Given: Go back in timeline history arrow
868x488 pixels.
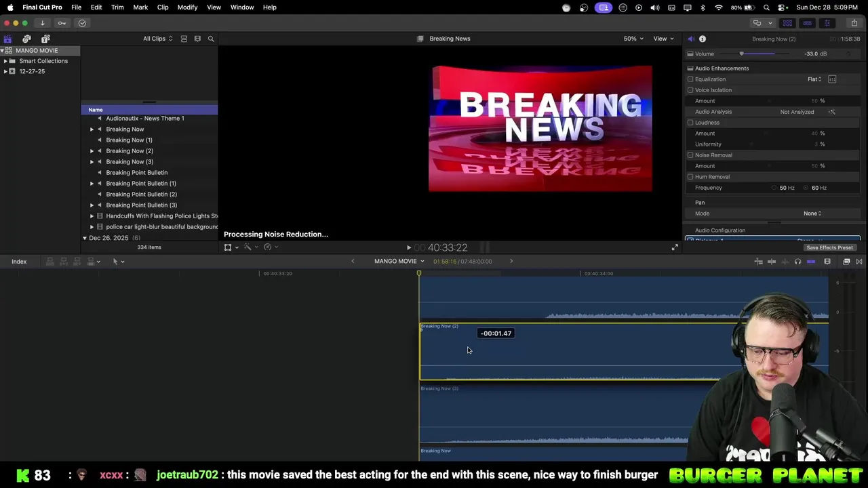Looking at the screenshot, I should click(x=353, y=262).
